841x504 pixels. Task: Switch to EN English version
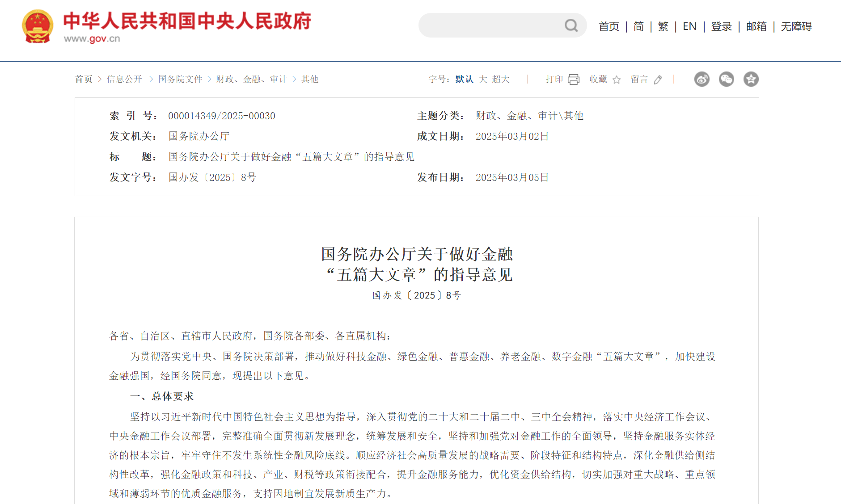click(689, 26)
